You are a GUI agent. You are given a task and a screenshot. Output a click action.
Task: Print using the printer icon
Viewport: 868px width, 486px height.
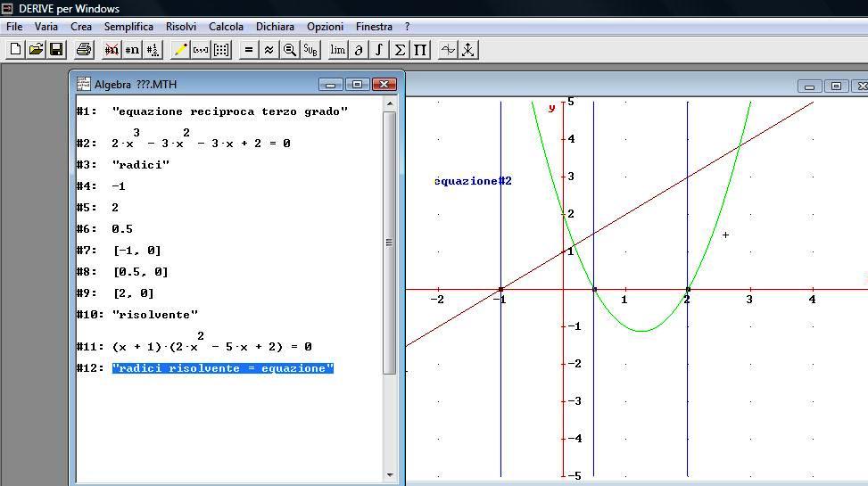84,50
